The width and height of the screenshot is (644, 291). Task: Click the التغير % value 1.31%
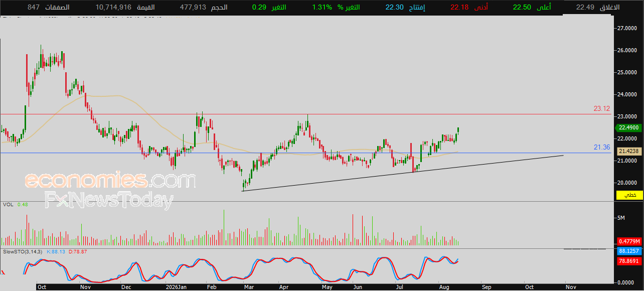[x=322, y=8]
